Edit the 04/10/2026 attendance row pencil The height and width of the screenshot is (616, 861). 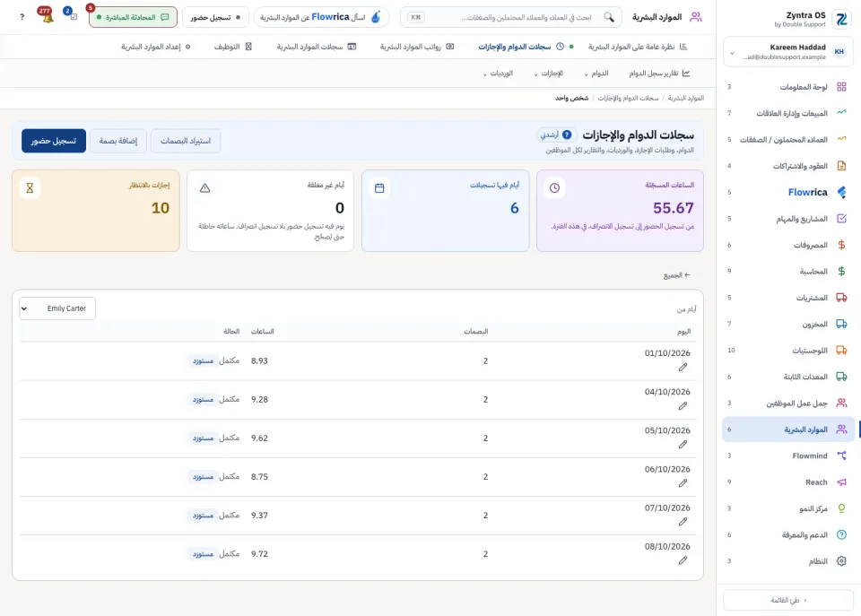click(683, 405)
